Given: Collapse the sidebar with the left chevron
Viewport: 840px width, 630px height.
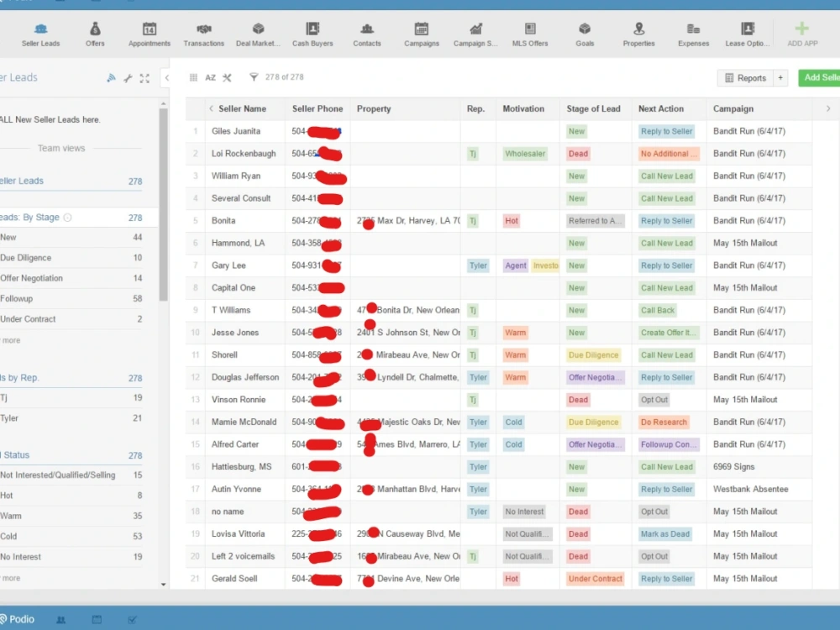Looking at the screenshot, I should [x=167, y=77].
